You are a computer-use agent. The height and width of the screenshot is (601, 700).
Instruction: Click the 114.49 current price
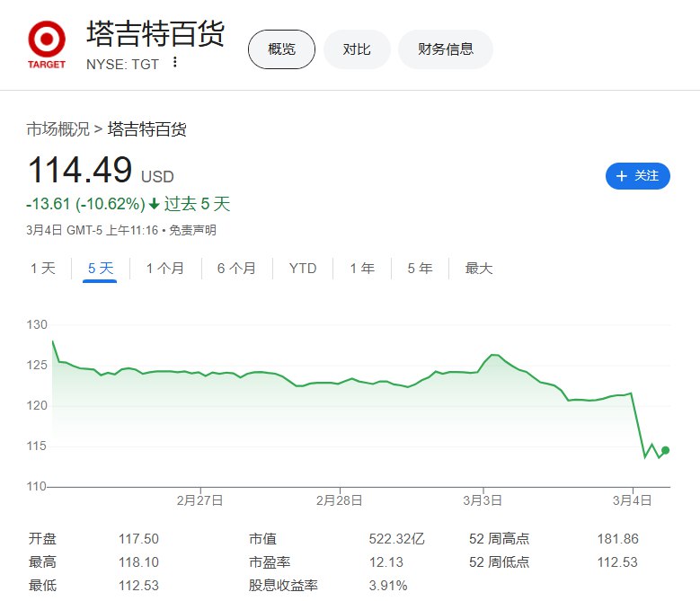pos(80,170)
